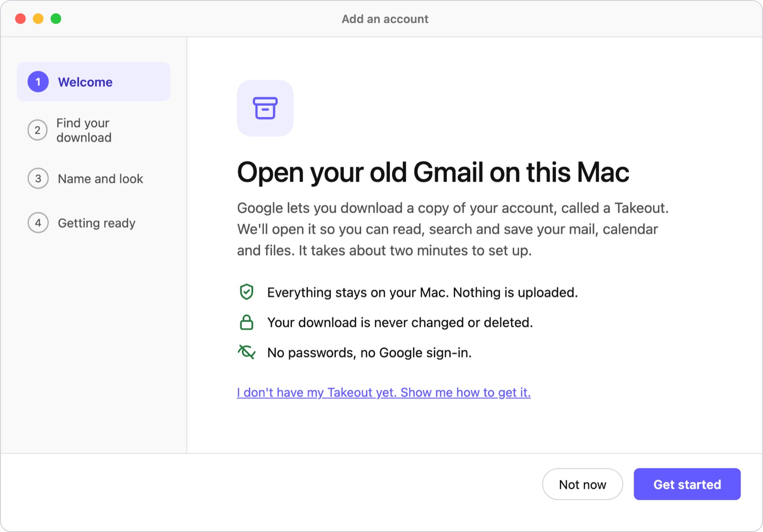Open the Find your download step

pos(93,130)
